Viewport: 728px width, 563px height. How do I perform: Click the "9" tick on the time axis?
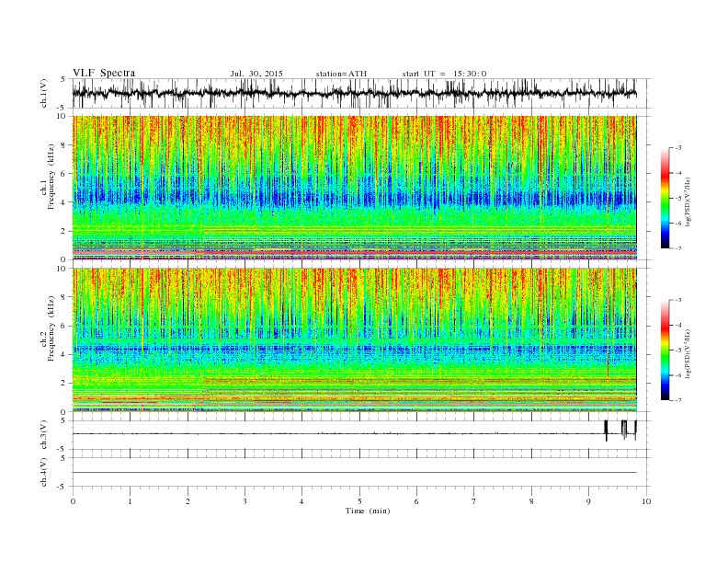click(x=588, y=501)
